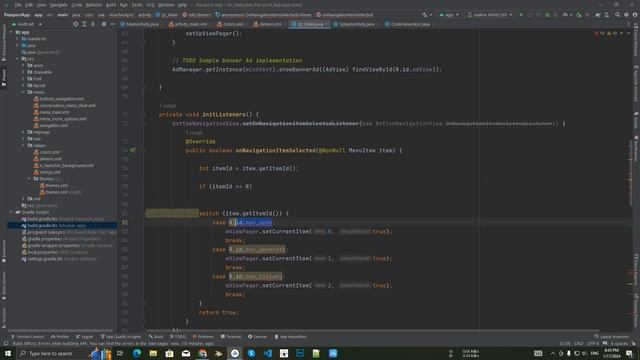This screenshot has height=360, width=640.
Task: Open File Explorer from the taskbar
Action: [153, 353]
